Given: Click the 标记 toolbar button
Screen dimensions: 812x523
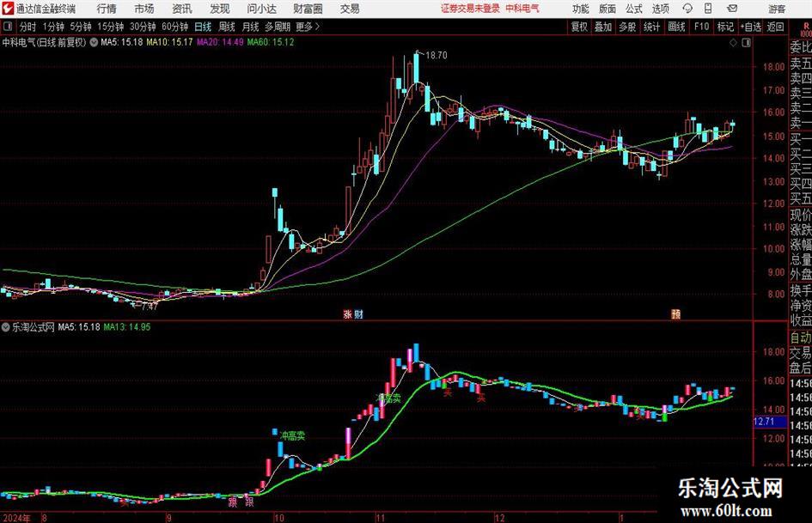Looking at the screenshot, I should click(725, 27).
